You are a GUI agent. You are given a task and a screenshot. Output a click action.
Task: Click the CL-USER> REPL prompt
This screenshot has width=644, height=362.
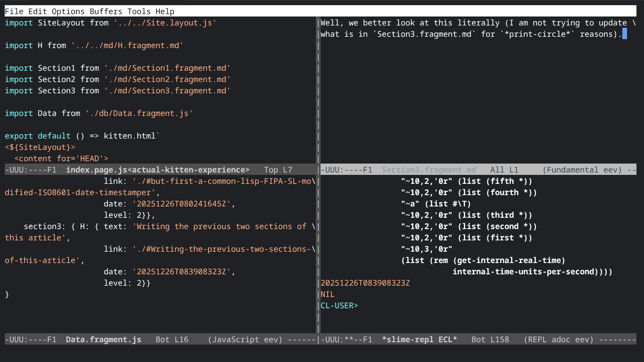(x=339, y=305)
